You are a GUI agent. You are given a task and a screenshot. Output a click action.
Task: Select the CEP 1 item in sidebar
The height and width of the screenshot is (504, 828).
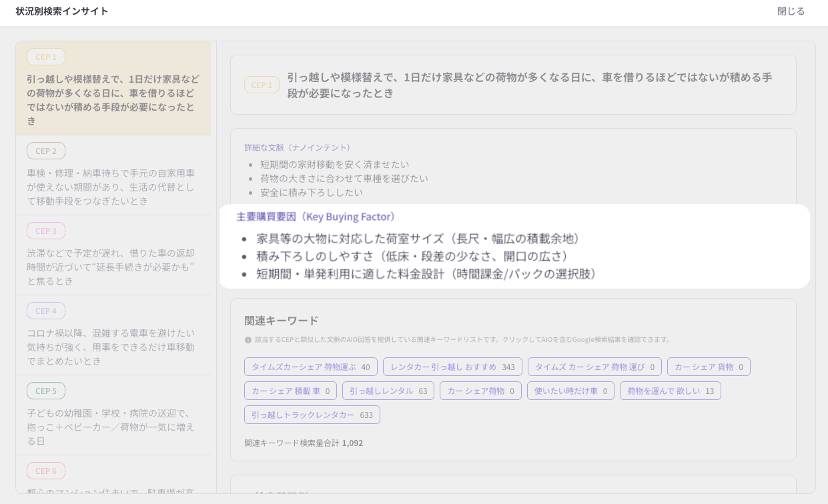pyautogui.click(x=113, y=88)
